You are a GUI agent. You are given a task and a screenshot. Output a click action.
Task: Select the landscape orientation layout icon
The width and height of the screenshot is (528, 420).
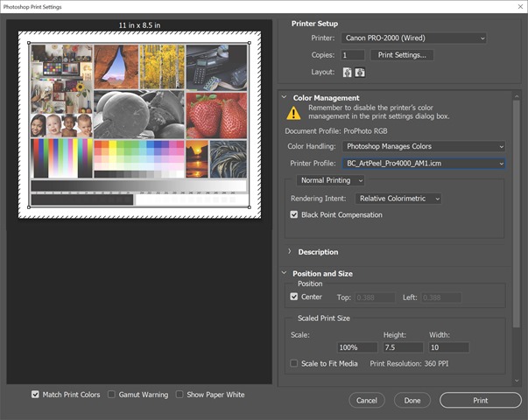359,72
